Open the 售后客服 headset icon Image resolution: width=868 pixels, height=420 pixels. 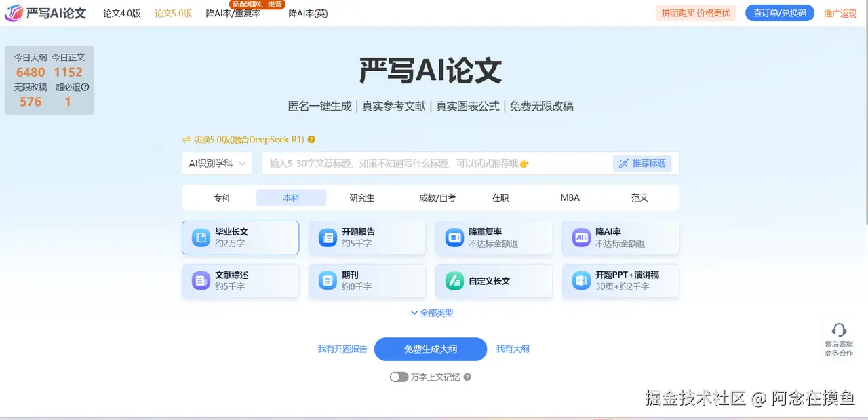839,330
